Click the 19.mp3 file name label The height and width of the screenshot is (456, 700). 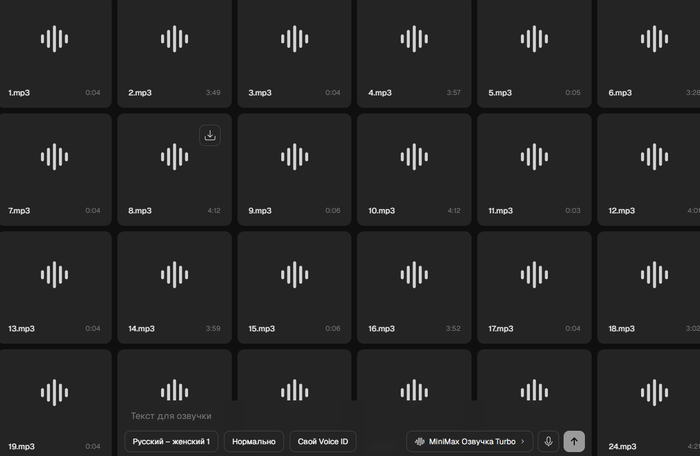(x=21, y=447)
